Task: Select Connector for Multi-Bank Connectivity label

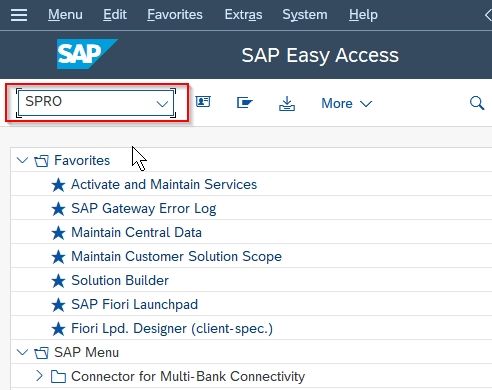Action: (x=188, y=376)
